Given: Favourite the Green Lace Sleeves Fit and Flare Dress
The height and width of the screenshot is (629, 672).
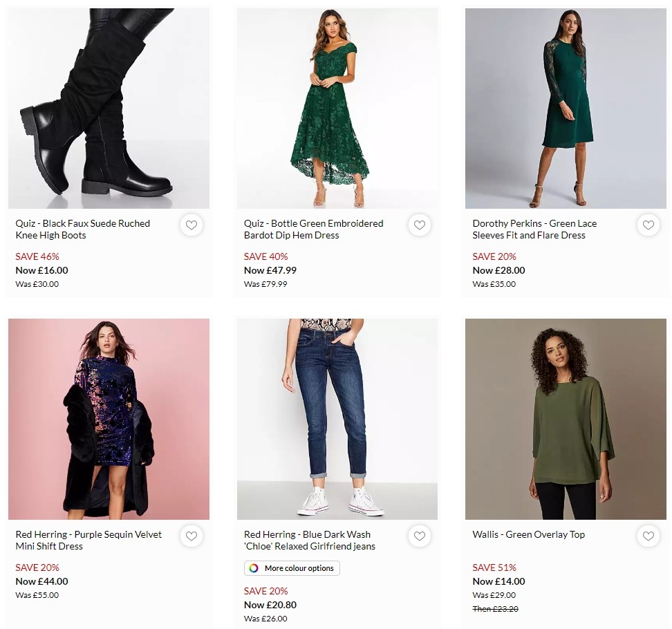Looking at the screenshot, I should tap(648, 225).
